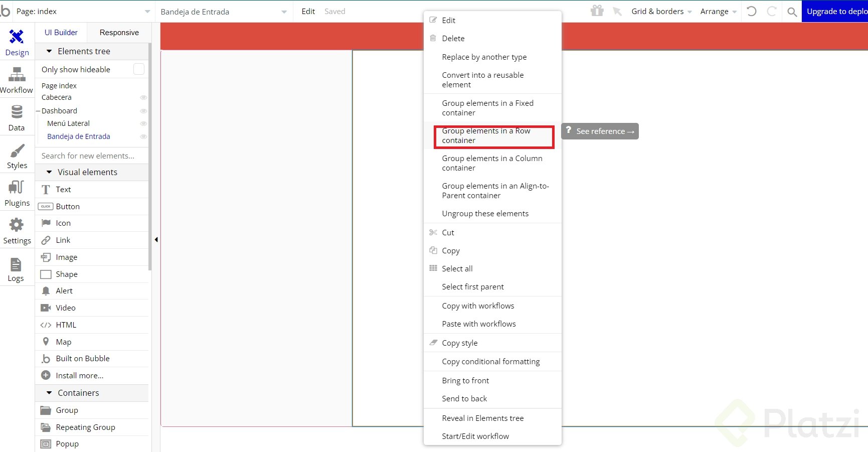Choose Group elements in a Column container

click(492, 163)
